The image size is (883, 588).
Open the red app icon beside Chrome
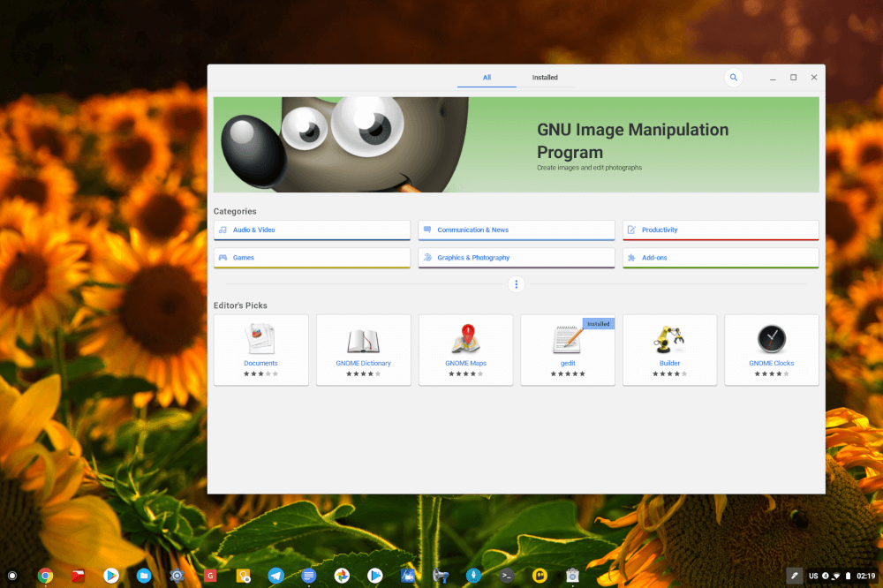79,576
